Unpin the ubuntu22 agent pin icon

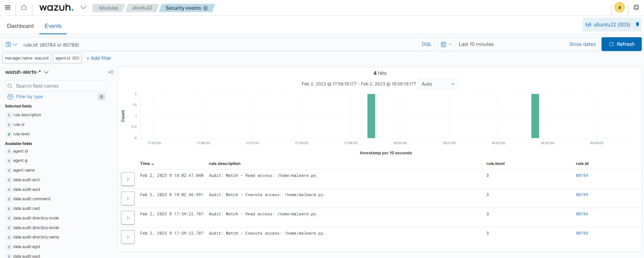tap(637, 25)
